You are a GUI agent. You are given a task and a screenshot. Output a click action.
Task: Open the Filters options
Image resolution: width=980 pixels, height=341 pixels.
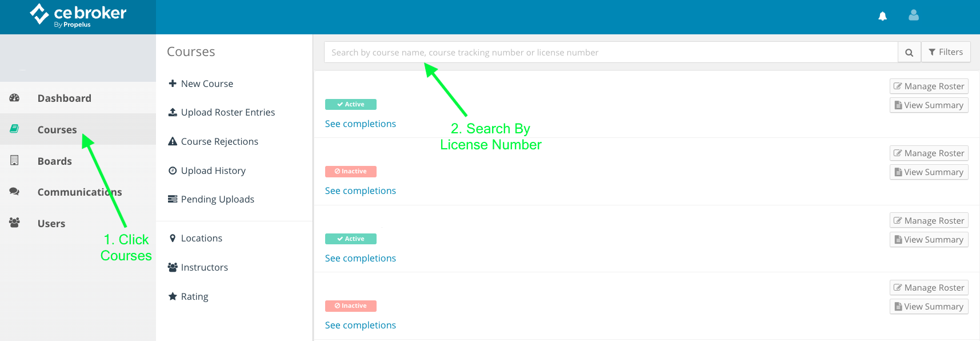tap(946, 52)
